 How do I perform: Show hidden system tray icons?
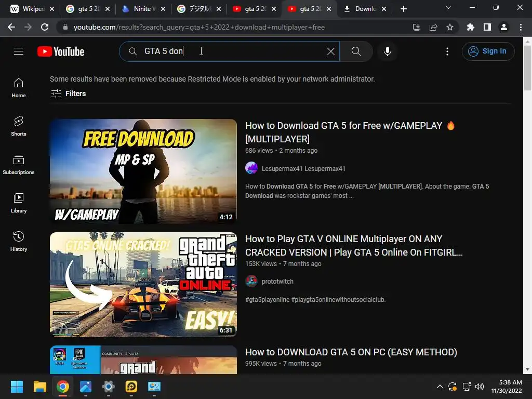point(440,387)
